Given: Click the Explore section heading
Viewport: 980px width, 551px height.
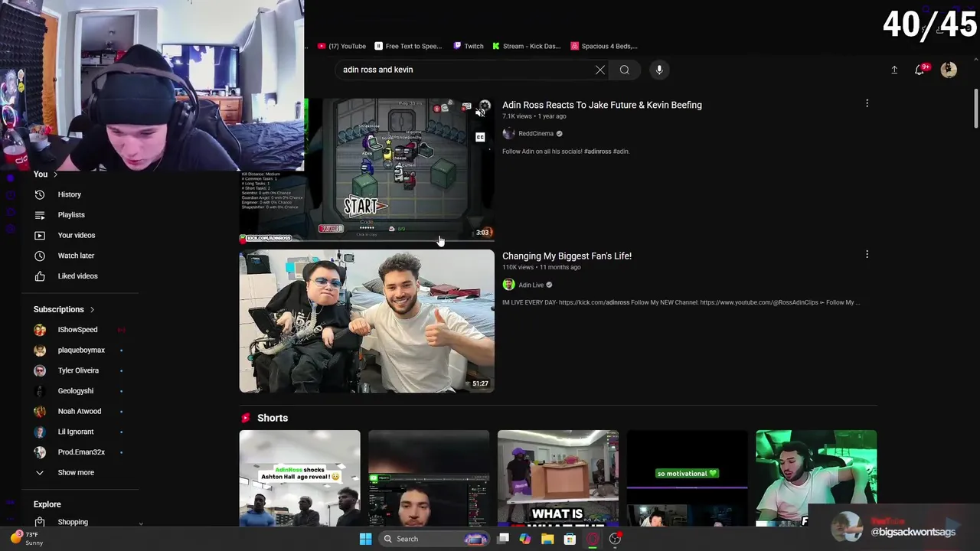Looking at the screenshot, I should pyautogui.click(x=47, y=504).
